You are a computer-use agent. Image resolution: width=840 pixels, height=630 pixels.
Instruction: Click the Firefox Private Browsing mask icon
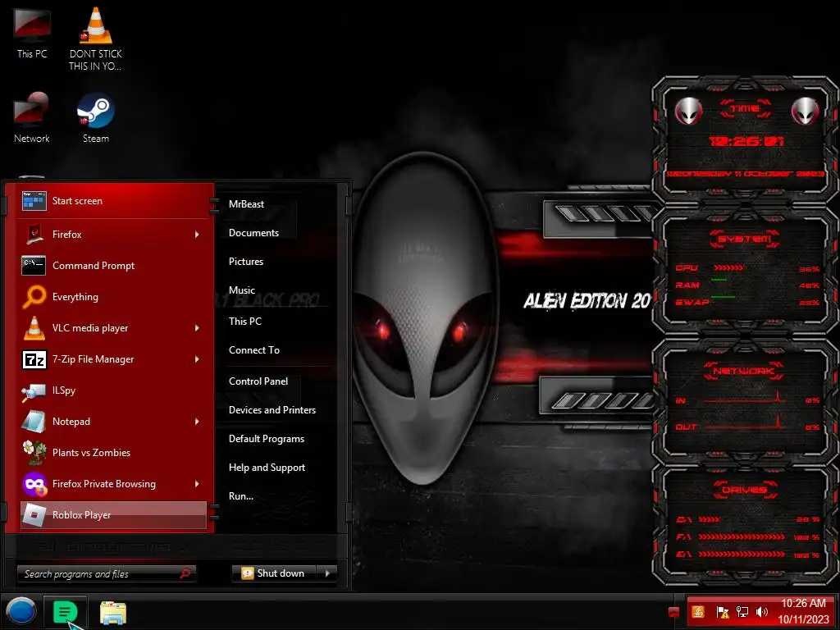click(x=34, y=484)
